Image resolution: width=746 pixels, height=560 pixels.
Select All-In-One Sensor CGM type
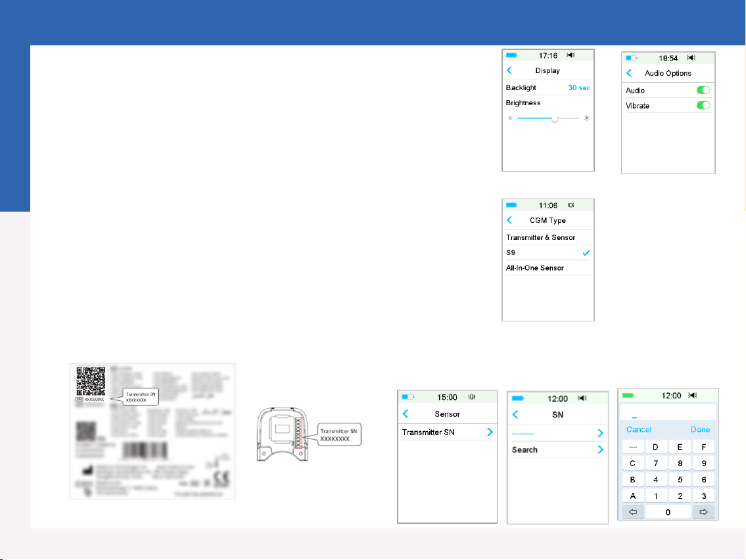pyautogui.click(x=548, y=268)
